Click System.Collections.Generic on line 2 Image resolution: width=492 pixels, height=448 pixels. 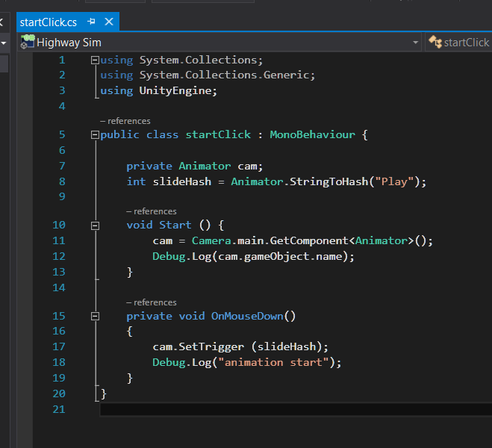(225, 75)
